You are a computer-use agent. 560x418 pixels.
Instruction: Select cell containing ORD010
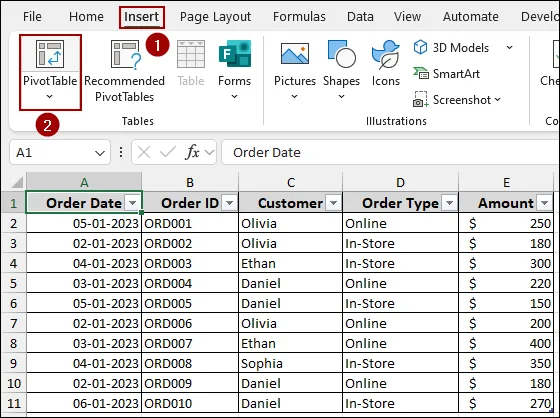(190, 403)
